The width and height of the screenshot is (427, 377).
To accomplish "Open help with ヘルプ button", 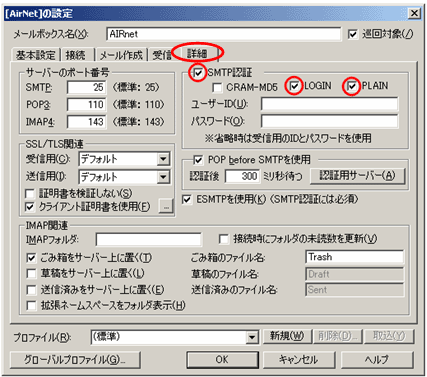I will coord(377,360).
